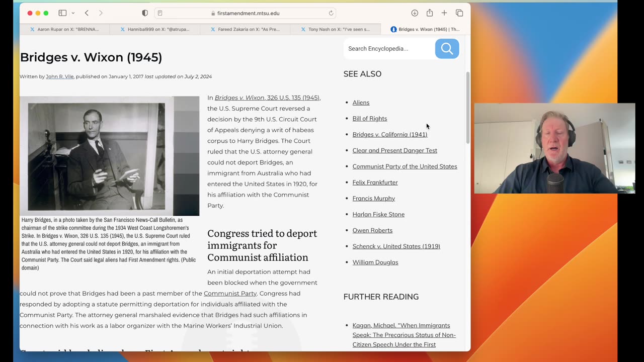This screenshot has height=362, width=644.
Task: Click the Harry Bridges photograph
Action: coord(109,156)
